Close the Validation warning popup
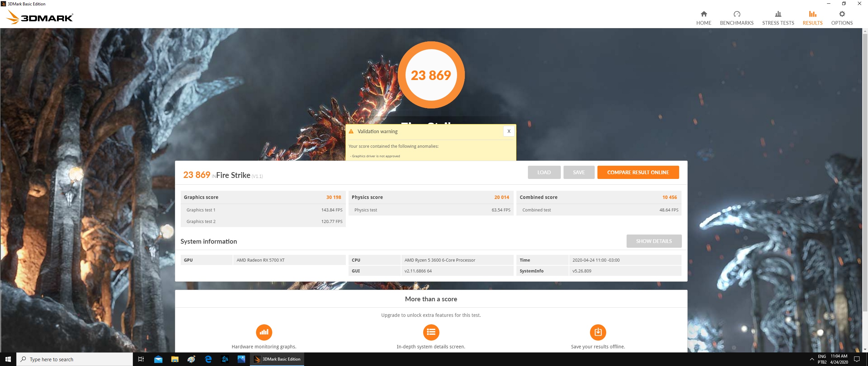Viewport: 868px width, 366px height. [x=509, y=131]
